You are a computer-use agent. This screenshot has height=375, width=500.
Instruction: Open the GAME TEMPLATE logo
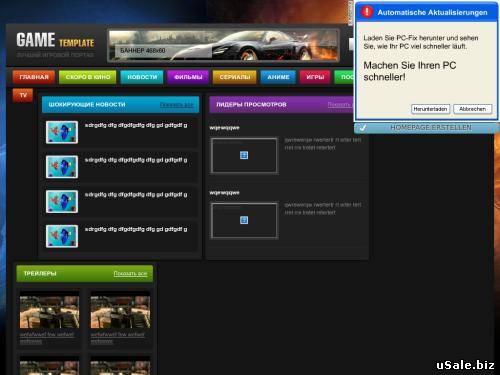click(x=55, y=40)
